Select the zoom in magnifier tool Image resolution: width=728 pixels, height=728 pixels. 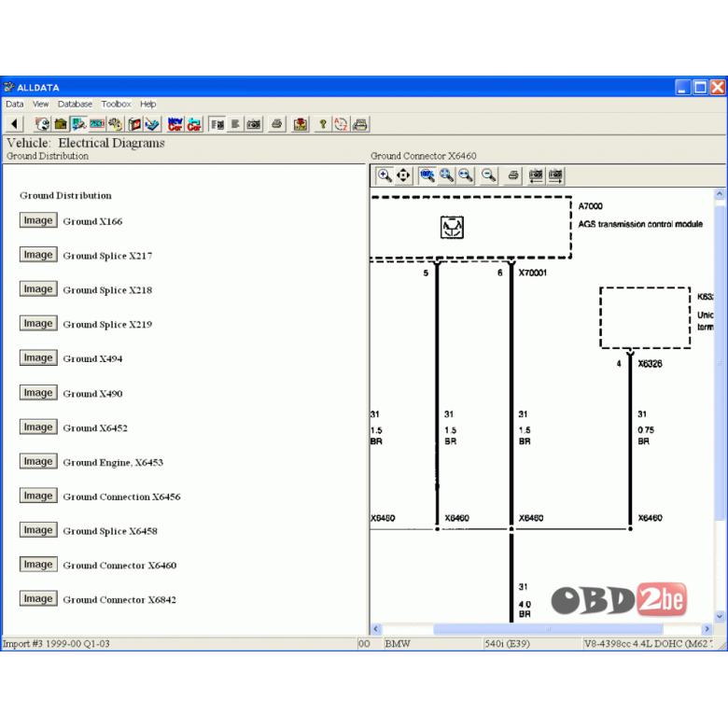pyautogui.click(x=385, y=175)
